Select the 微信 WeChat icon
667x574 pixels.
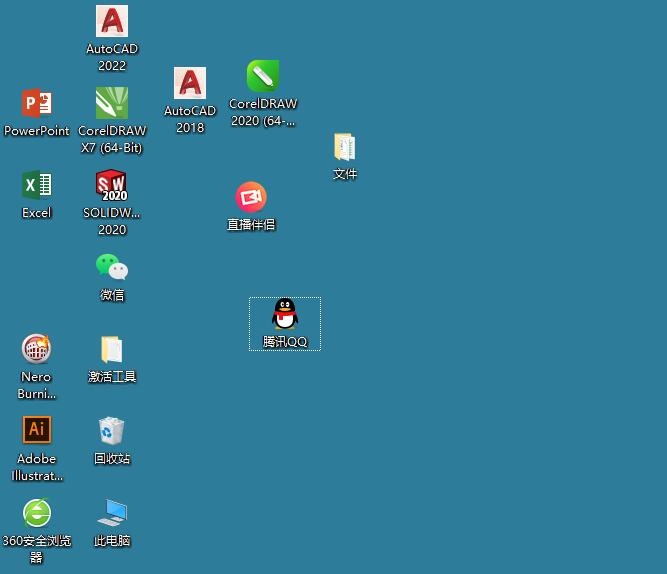pyautogui.click(x=112, y=267)
